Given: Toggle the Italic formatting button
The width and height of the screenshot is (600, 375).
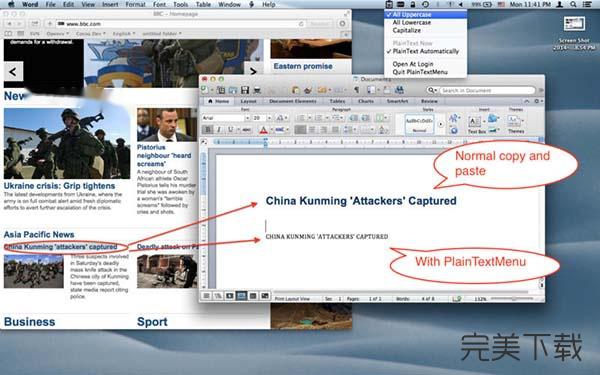Looking at the screenshot, I should pyautogui.click(x=219, y=130).
